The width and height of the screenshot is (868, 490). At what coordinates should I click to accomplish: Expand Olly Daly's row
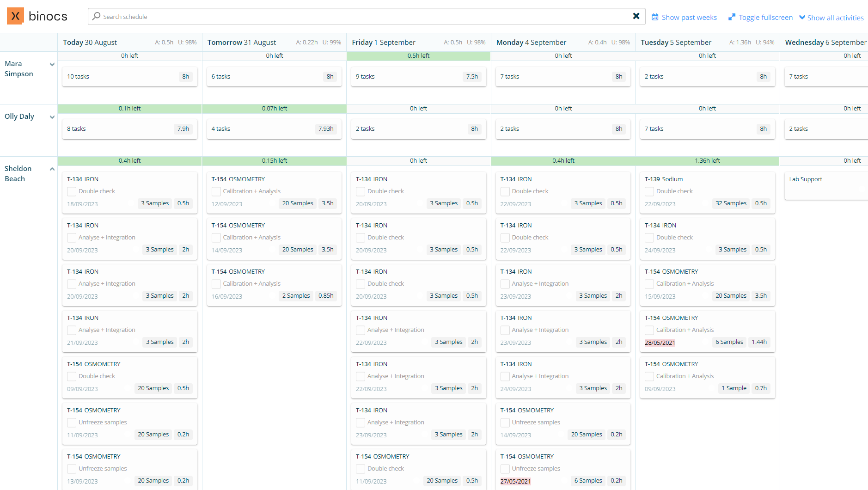52,117
